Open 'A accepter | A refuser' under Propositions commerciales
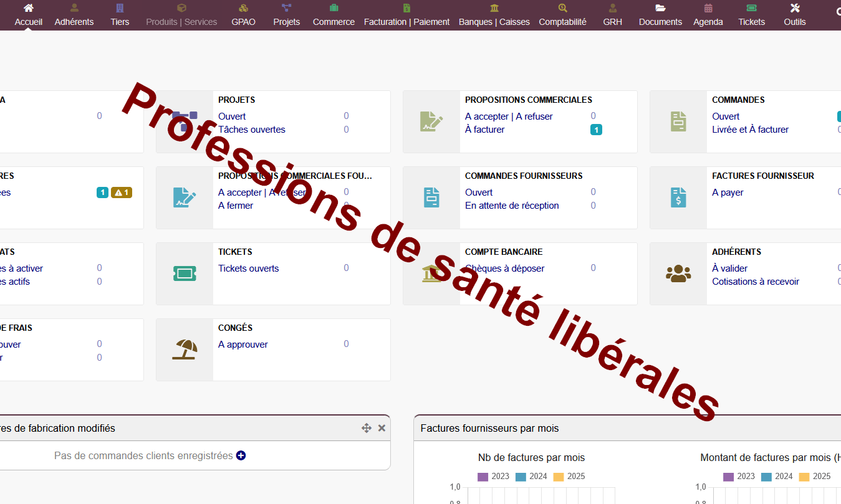 [509, 116]
